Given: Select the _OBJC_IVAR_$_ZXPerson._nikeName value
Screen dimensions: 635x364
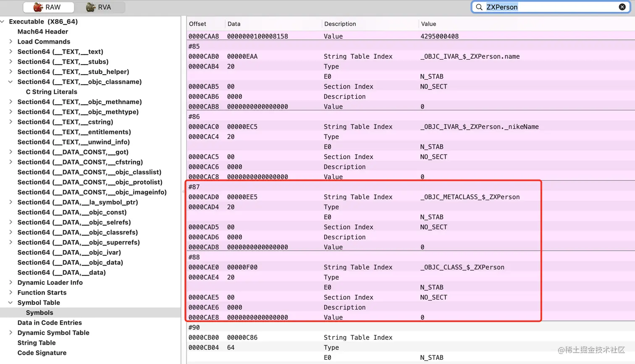Looking at the screenshot, I should point(479,127).
